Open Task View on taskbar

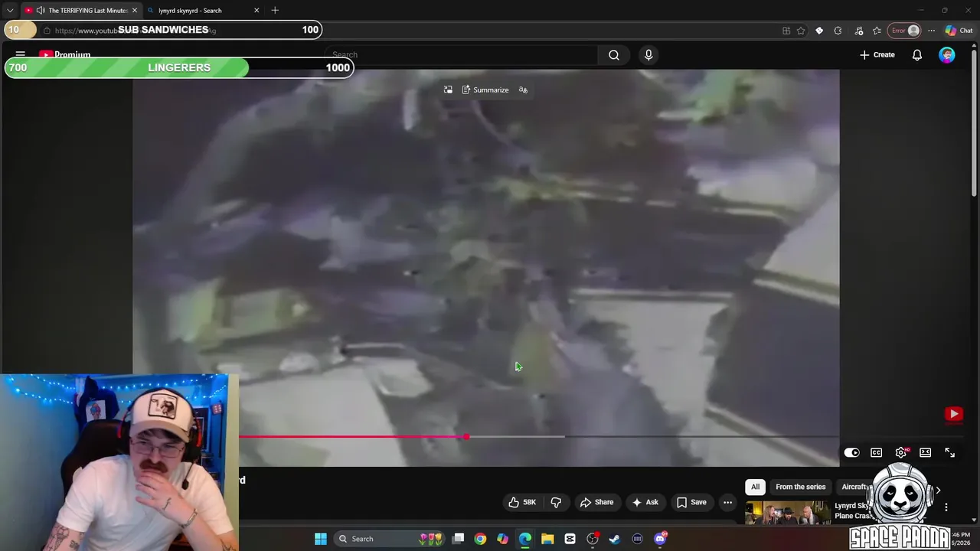(x=458, y=539)
